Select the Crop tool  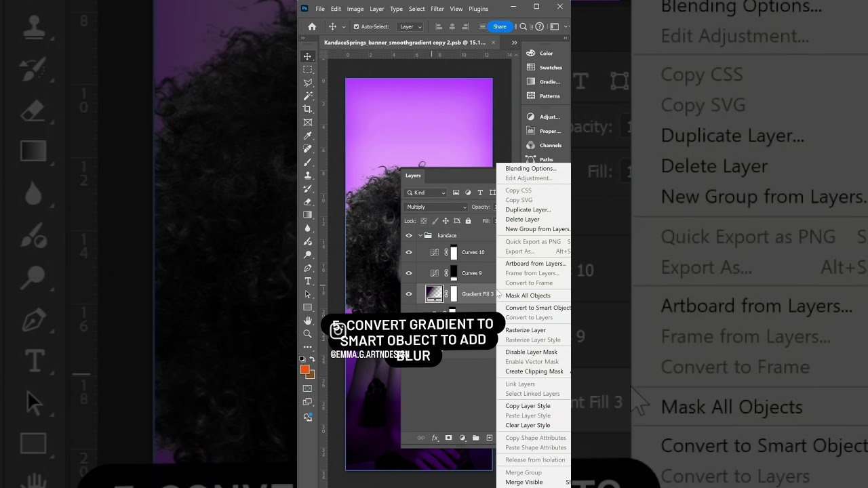pyautogui.click(x=308, y=109)
